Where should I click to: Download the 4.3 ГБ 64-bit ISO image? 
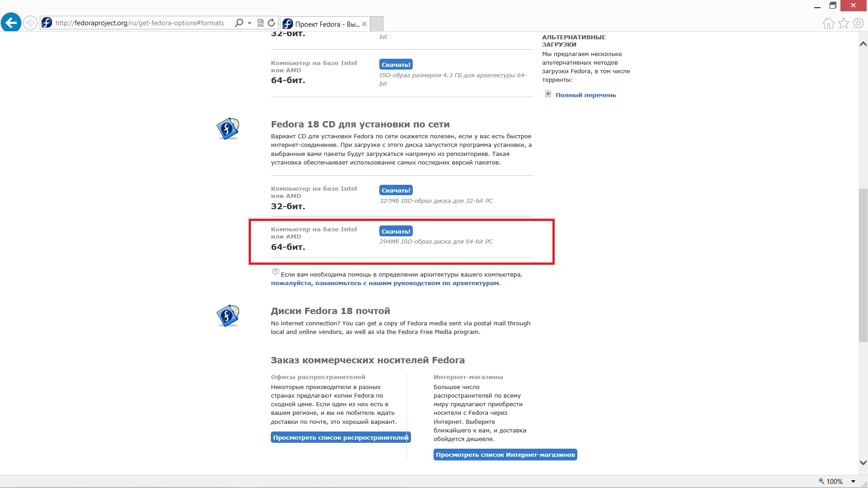[x=396, y=65]
